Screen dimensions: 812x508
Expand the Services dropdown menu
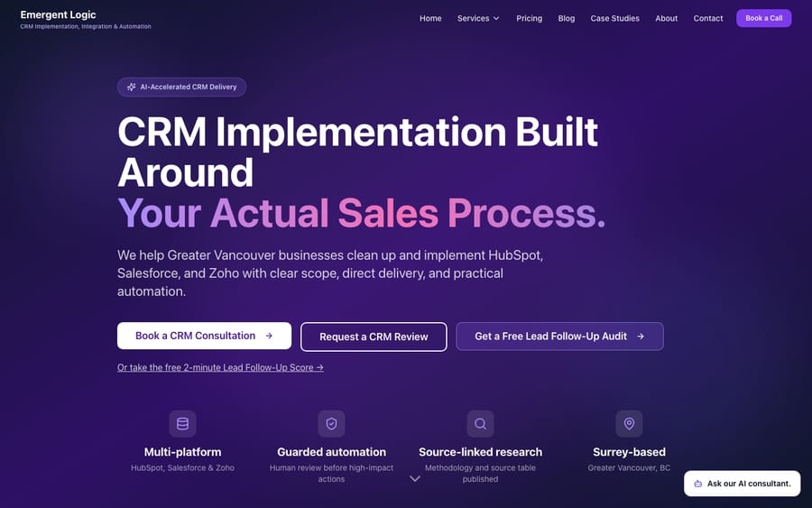pos(478,18)
